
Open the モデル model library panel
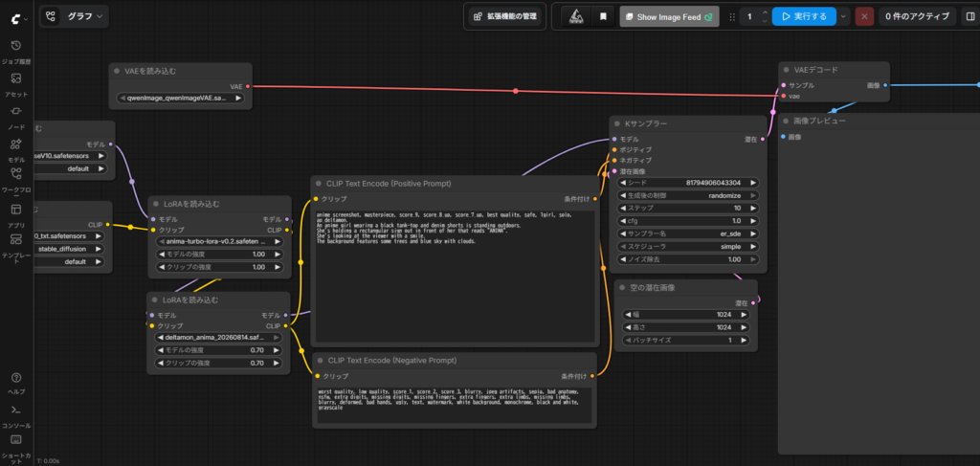[16, 150]
